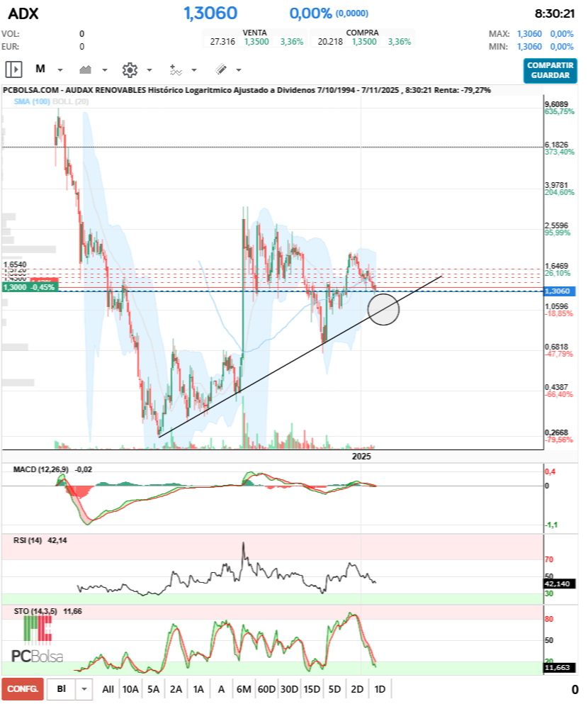
Task: Click the COMPRA volume 20.218
Action: click(330, 42)
